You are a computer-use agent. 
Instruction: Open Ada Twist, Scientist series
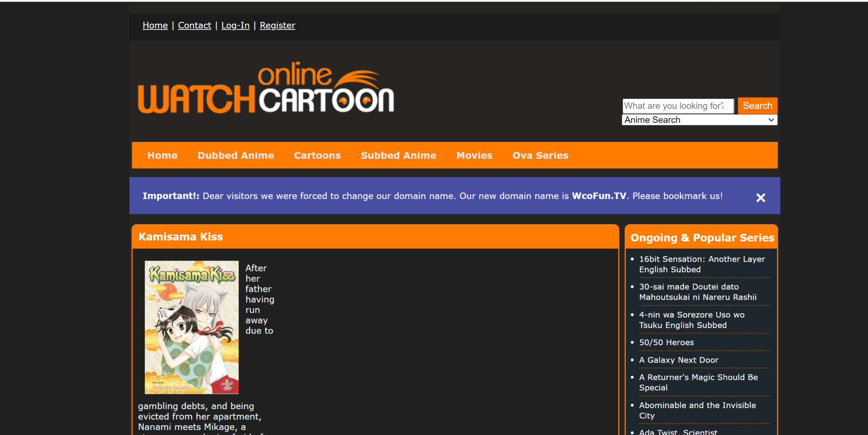678,432
